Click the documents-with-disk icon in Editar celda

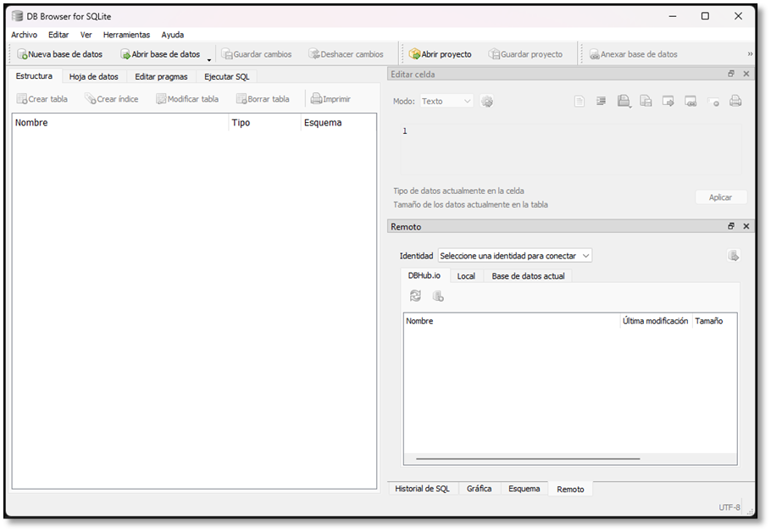click(646, 102)
